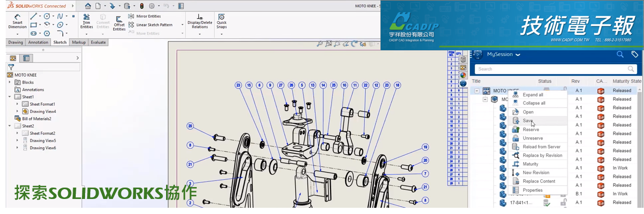Click the Trim Entities tool
644x214 pixels.
[87, 21]
